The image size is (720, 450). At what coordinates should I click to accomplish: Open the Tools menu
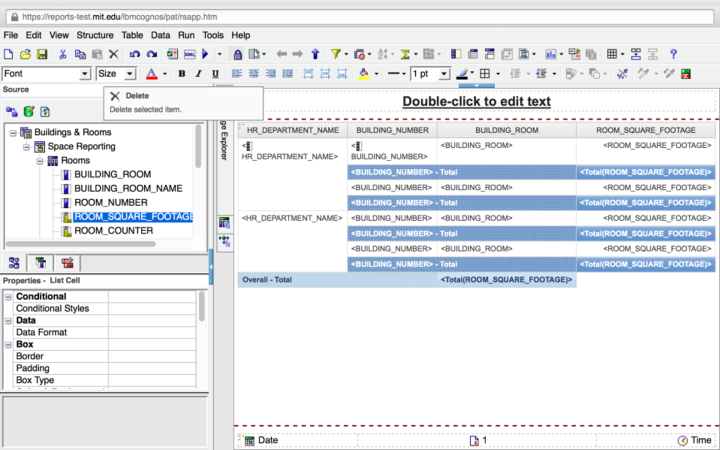pos(213,35)
